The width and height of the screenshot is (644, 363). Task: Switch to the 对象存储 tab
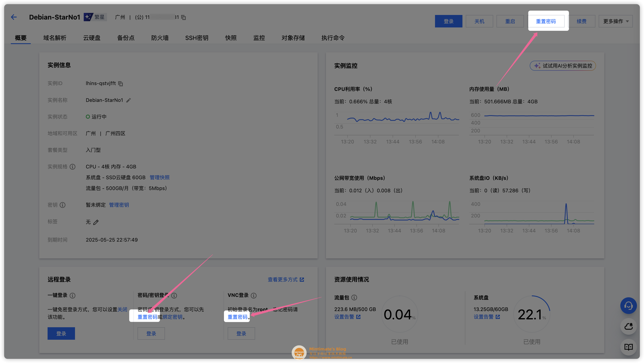(293, 38)
